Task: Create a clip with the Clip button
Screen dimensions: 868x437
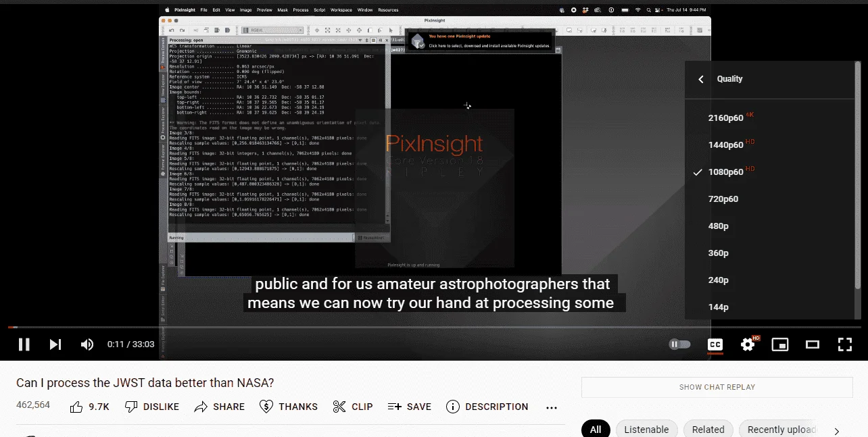Action: [x=352, y=407]
